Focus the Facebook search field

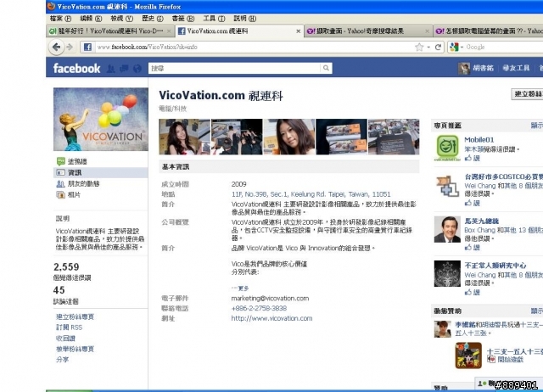click(234, 68)
